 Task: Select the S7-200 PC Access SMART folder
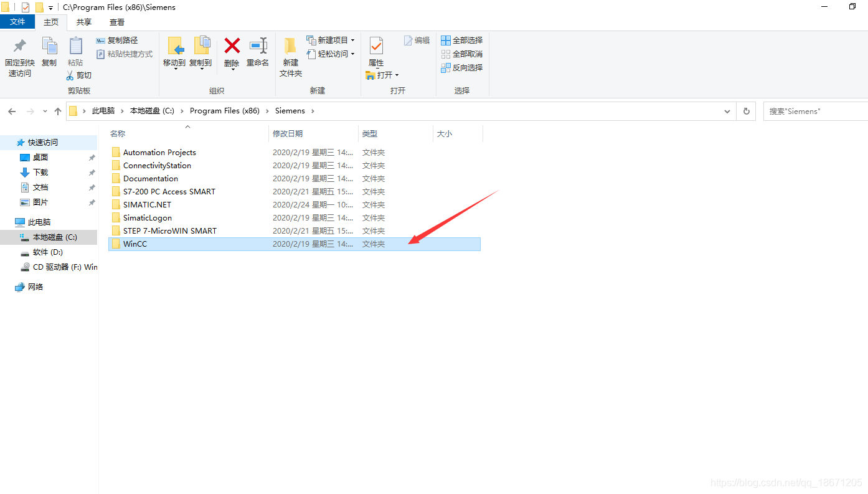295,191
